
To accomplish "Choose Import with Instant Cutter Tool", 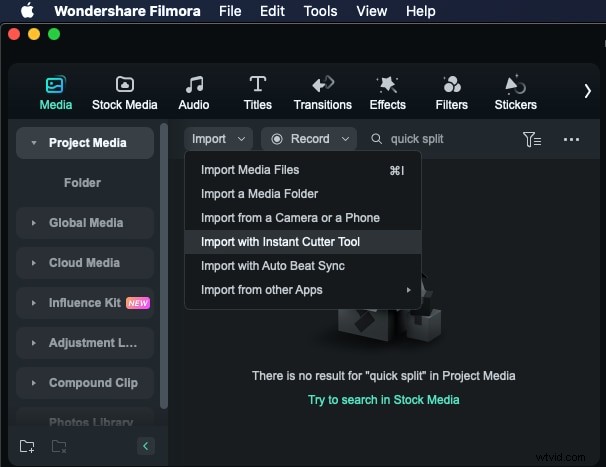I will point(280,242).
